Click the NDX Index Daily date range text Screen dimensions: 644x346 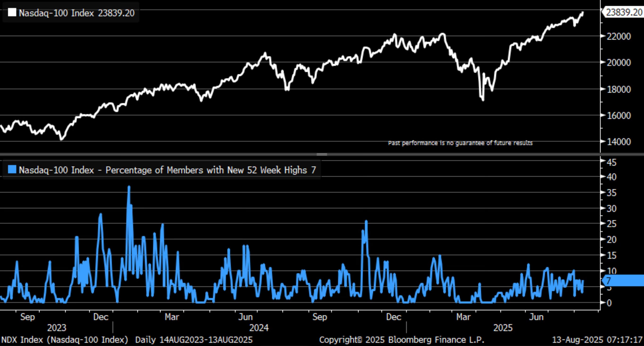click(x=127, y=340)
